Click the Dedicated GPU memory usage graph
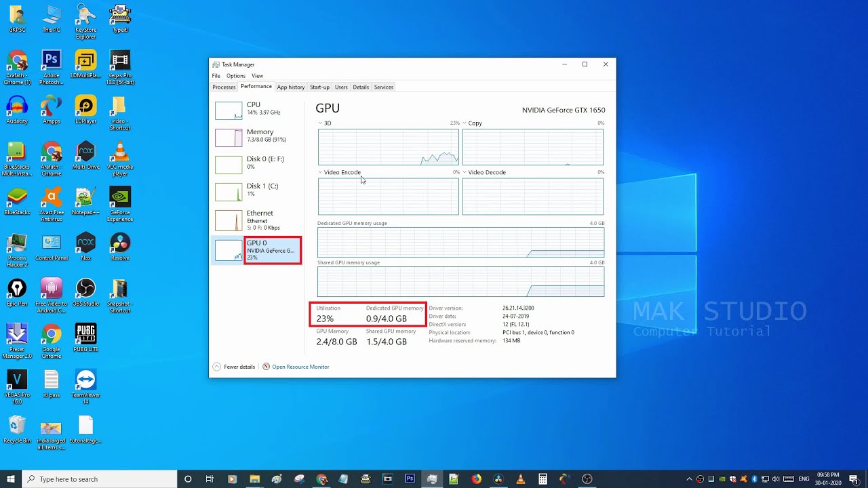 [x=460, y=243]
